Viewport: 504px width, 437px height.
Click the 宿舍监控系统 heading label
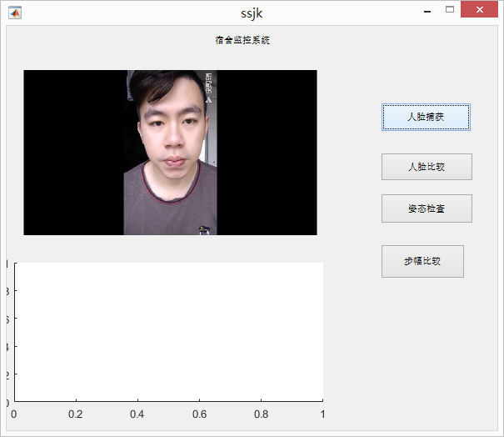[x=242, y=40]
